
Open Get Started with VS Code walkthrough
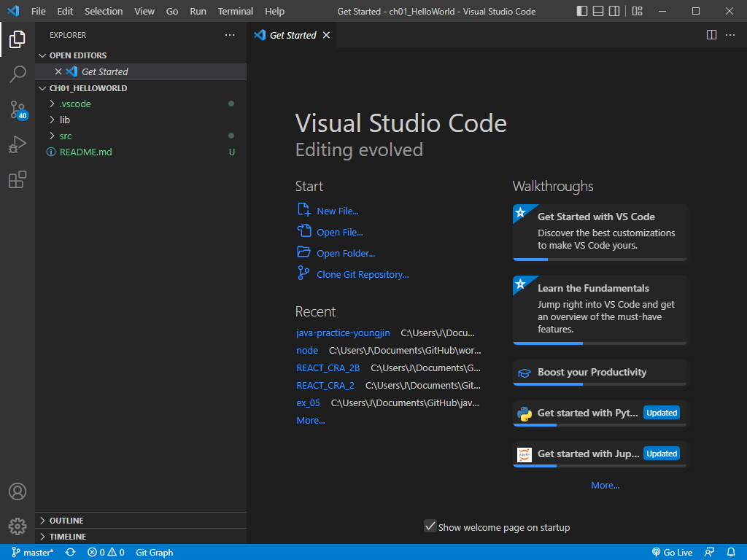(x=600, y=233)
